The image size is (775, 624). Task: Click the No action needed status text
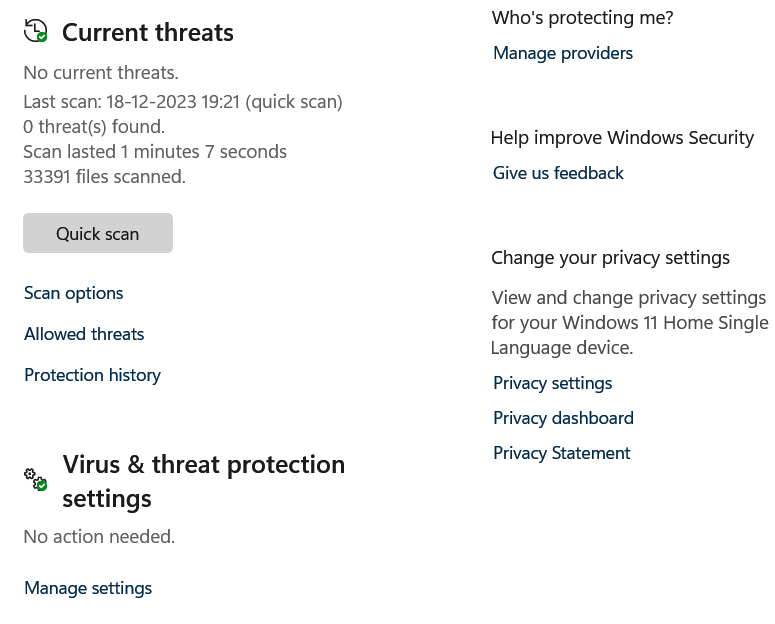(x=99, y=536)
